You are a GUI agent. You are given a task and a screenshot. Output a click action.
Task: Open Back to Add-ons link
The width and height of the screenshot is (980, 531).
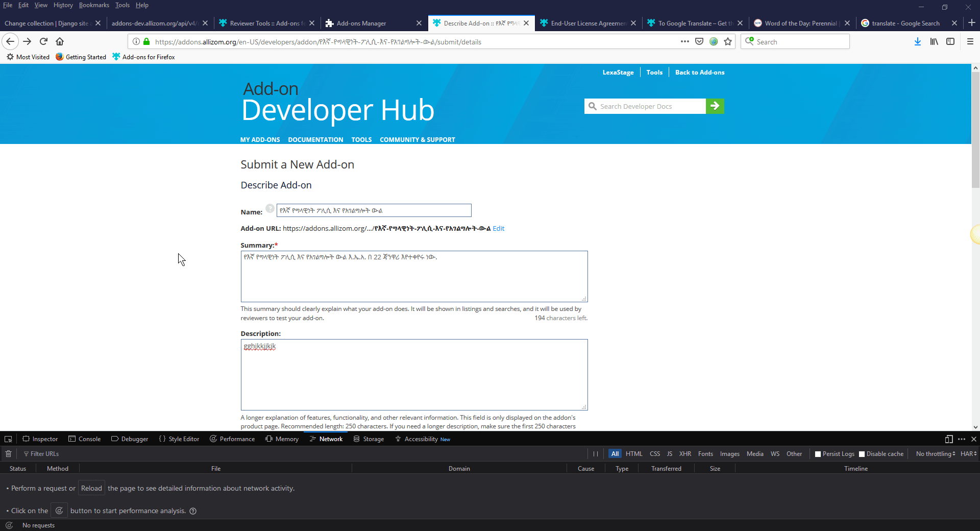[x=700, y=73]
